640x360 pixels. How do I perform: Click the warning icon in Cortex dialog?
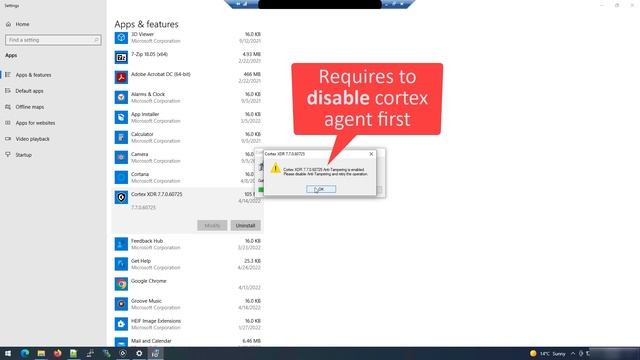tap(276, 168)
